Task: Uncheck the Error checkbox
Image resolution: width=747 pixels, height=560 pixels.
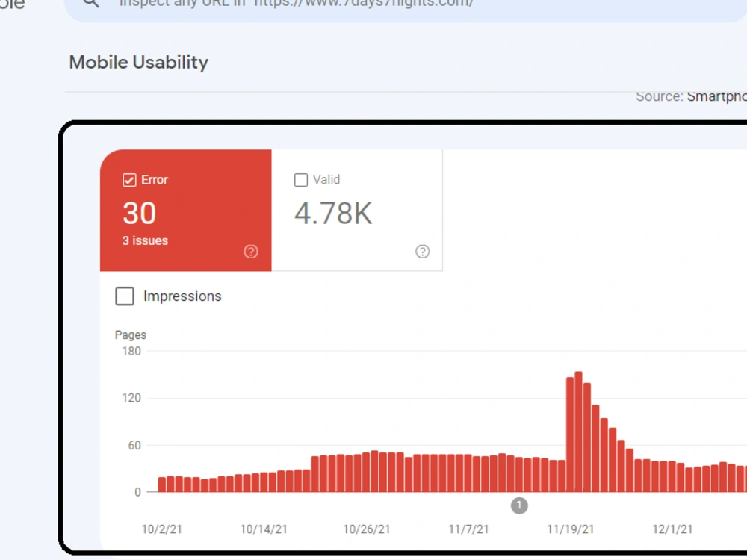Action: tap(129, 180)
